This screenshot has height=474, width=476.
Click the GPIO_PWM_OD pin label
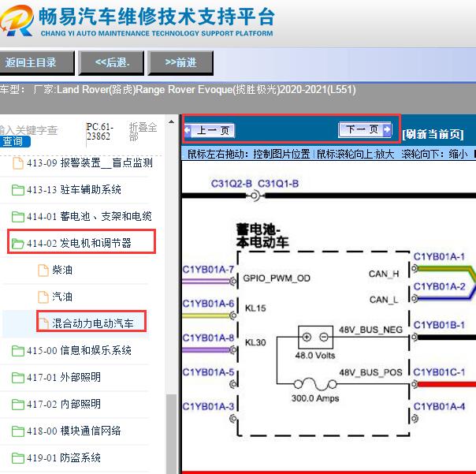tap(277, 278)
